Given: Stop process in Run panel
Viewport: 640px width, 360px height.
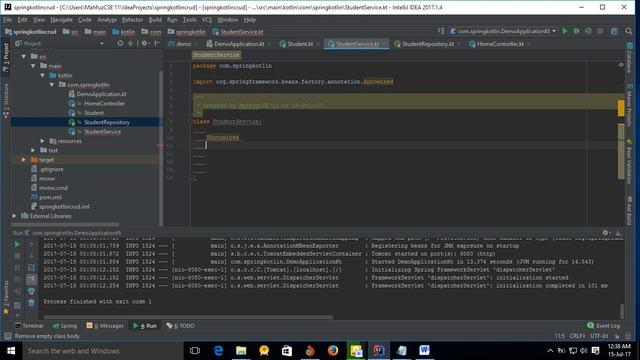Looking at the screenshot, I should click(x=17, y=256).
